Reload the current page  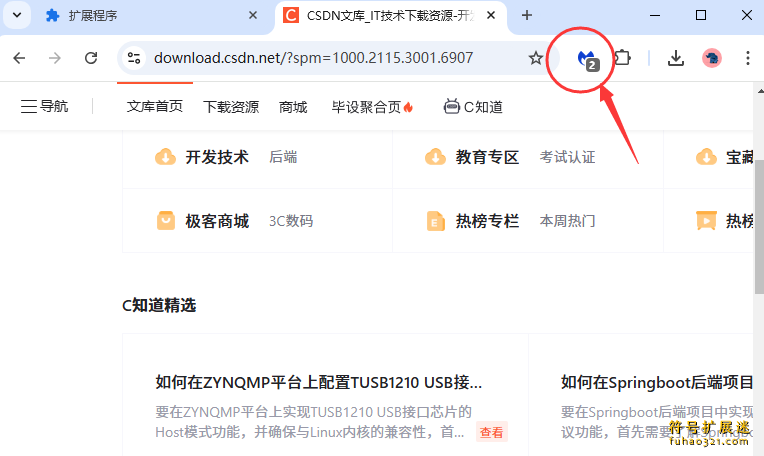(91, 58)
